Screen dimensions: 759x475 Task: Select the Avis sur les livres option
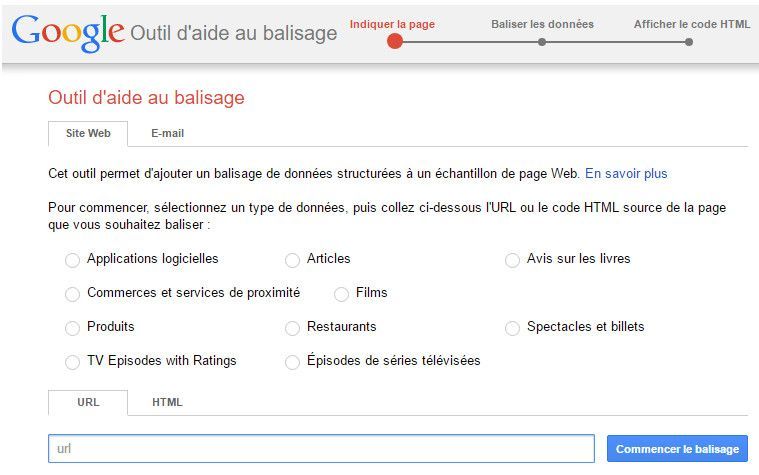point(512,260)
